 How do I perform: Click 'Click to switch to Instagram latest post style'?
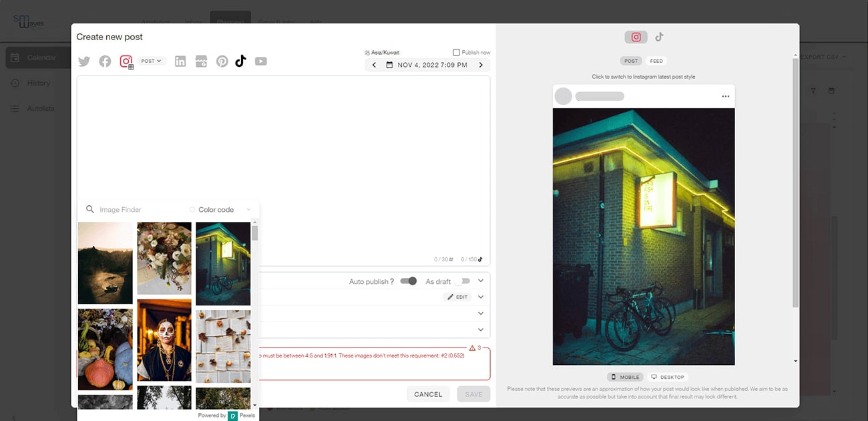click(x=643, y=77)
